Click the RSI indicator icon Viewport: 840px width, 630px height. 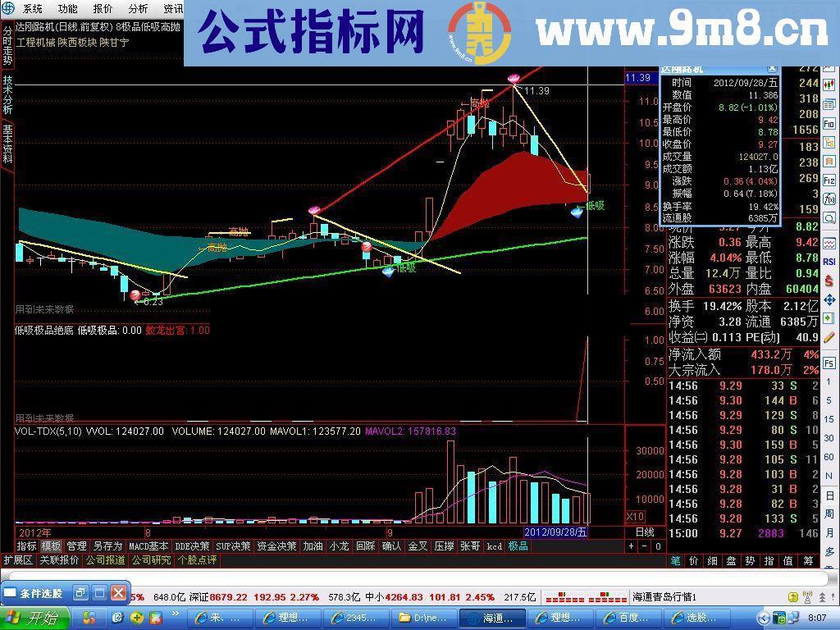point(829,262)
